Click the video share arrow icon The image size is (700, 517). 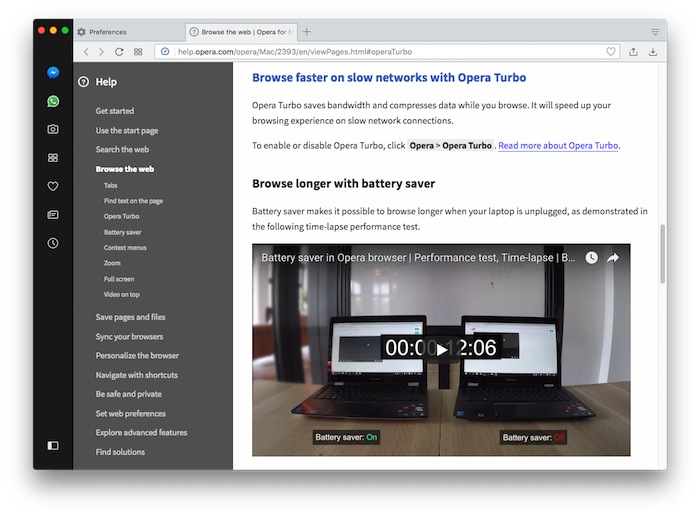[613, 258]
